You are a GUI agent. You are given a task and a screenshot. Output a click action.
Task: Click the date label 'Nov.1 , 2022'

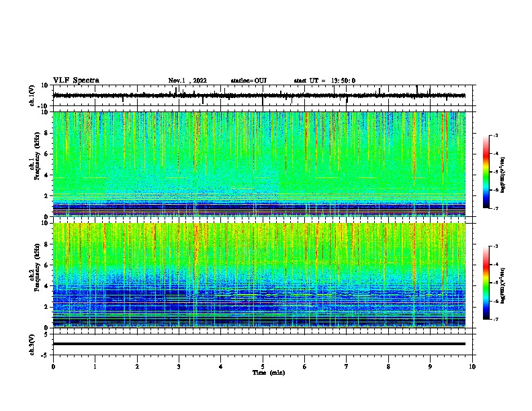[x=187, y=81]
